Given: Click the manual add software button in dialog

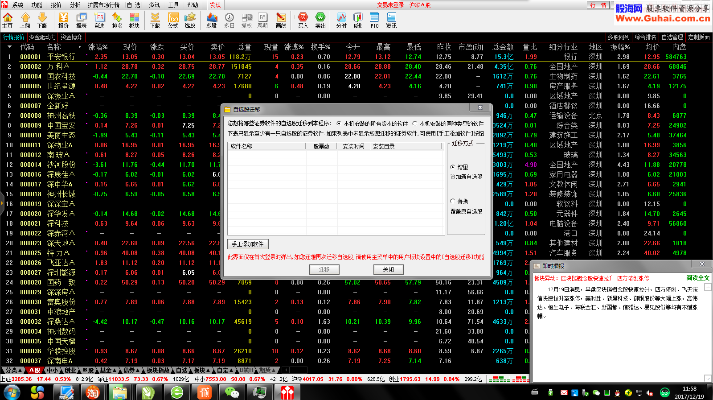Looking at the screenshot, I should tap(248, 244).
